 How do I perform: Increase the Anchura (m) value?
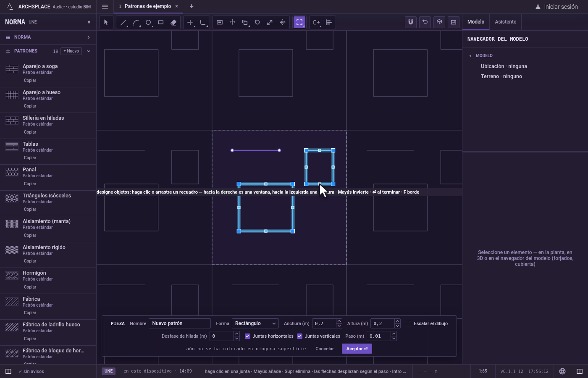coord(339,321)
